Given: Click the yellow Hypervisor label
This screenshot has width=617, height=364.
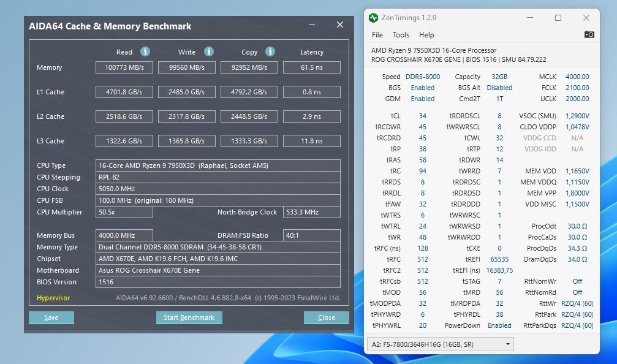Looking at the screenshot, I should pyautogui.click(x=53, y=298).
